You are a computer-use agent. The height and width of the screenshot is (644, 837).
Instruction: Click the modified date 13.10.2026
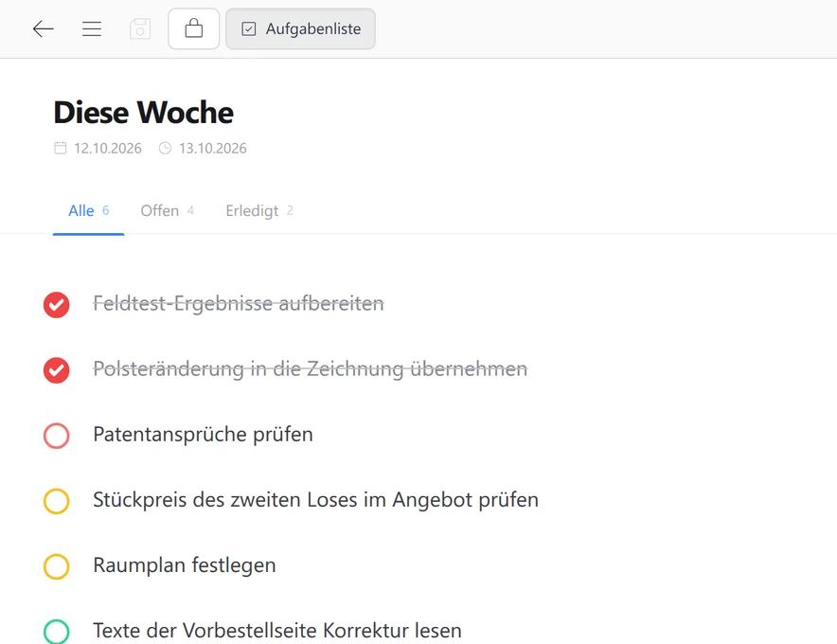[x=212, y=149]
